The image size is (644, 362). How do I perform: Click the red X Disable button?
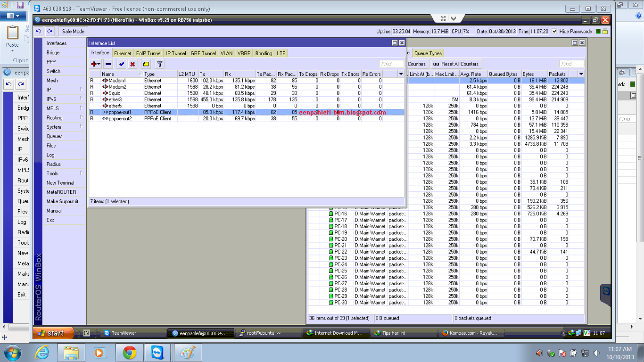(x=132, y=64)
